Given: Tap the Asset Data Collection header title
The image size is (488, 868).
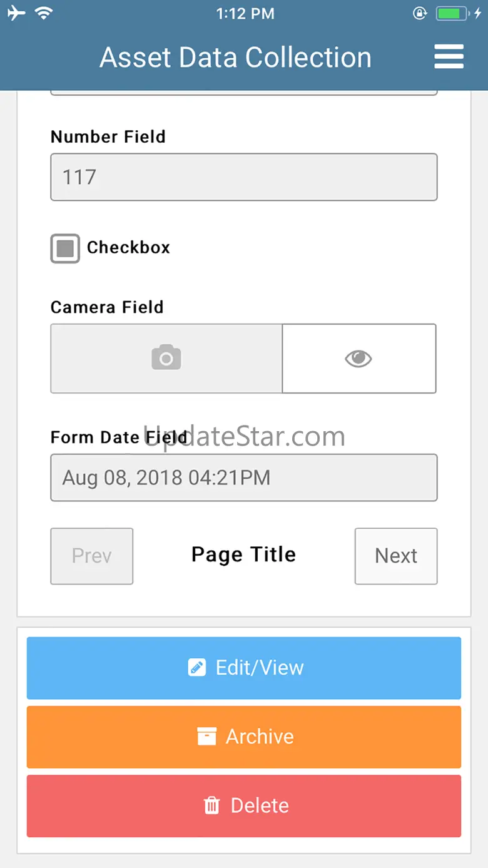Looking at the screenshot, I should (235, 58).
